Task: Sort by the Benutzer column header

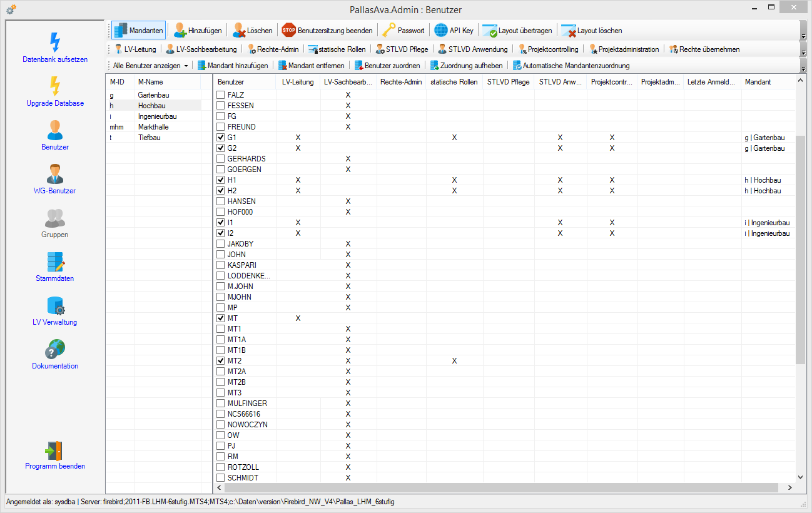Action: 245,82
